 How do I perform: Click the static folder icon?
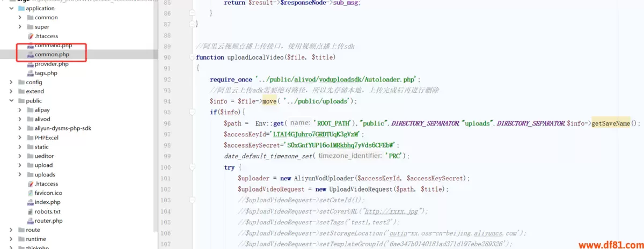click(30, 147)
